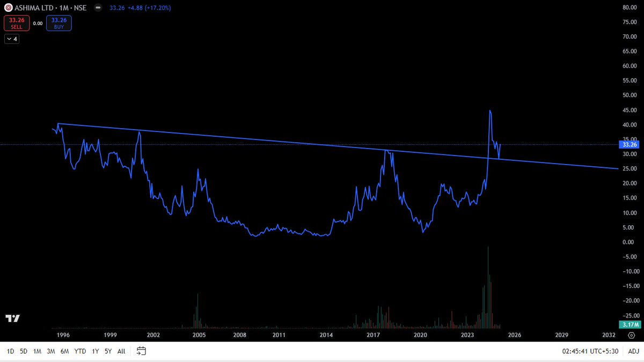
Task: Click the 0.00 spread value between Sell and Buy
Action: click(x=38, y=23)
